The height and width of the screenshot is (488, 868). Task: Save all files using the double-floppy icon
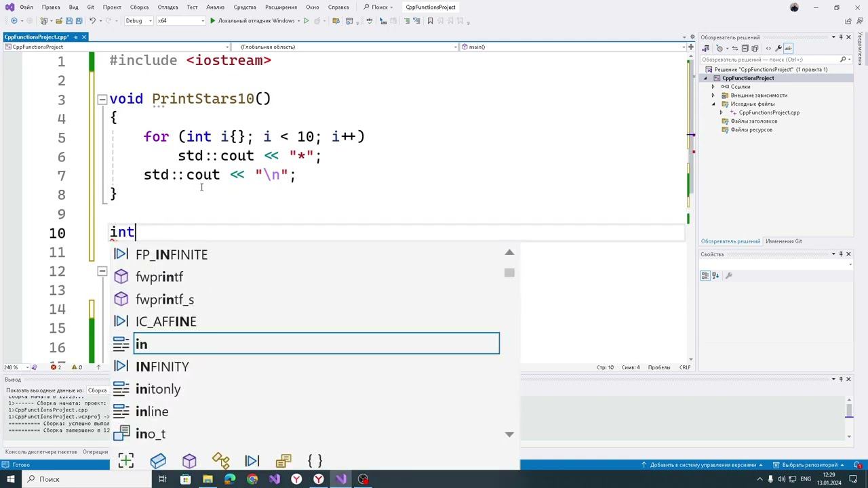click(79, 21)
